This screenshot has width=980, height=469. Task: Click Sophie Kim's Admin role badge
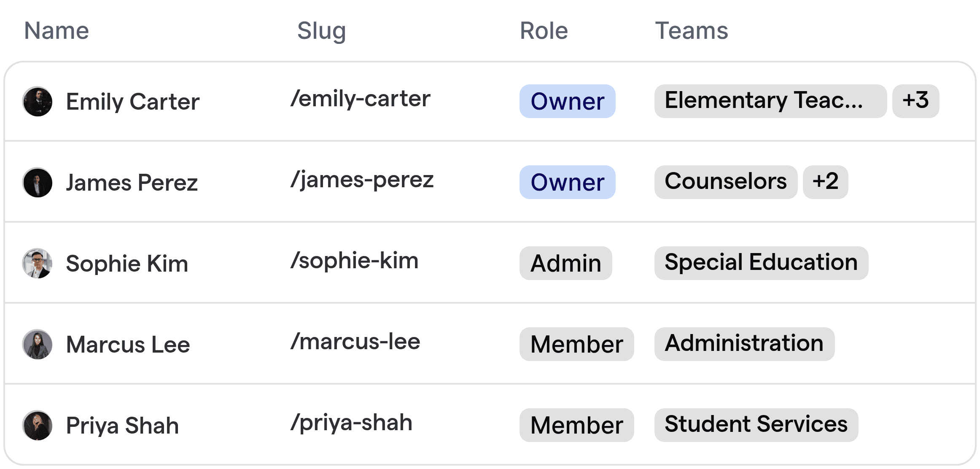[565, 263]
